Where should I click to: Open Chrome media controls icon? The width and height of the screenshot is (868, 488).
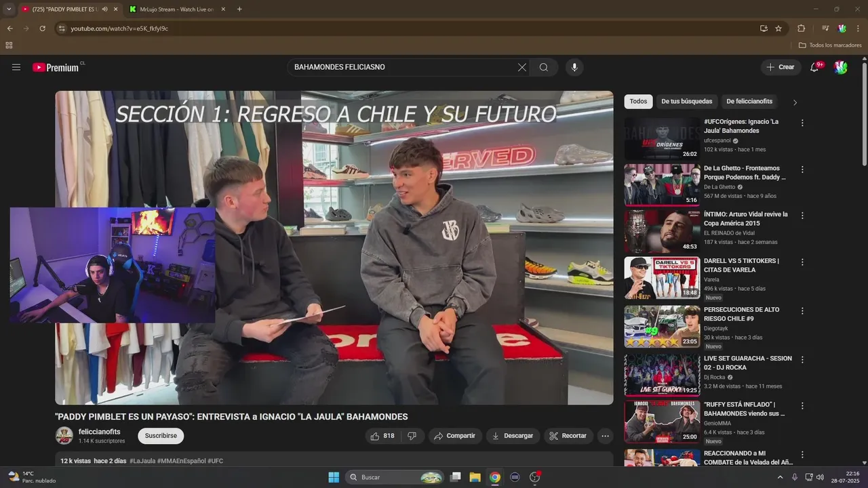point(825,28)
